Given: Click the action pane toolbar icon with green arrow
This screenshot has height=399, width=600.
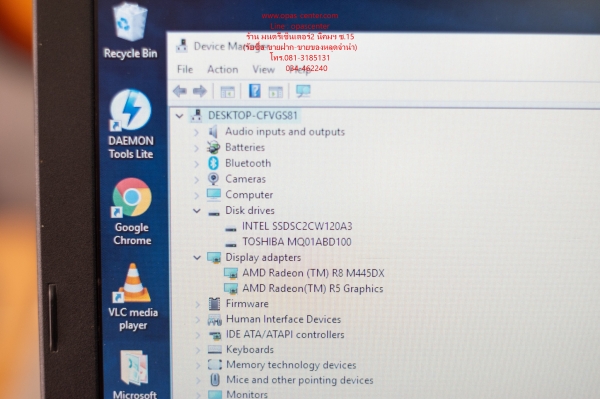Looking at the screenshot, I should [276, 92].
